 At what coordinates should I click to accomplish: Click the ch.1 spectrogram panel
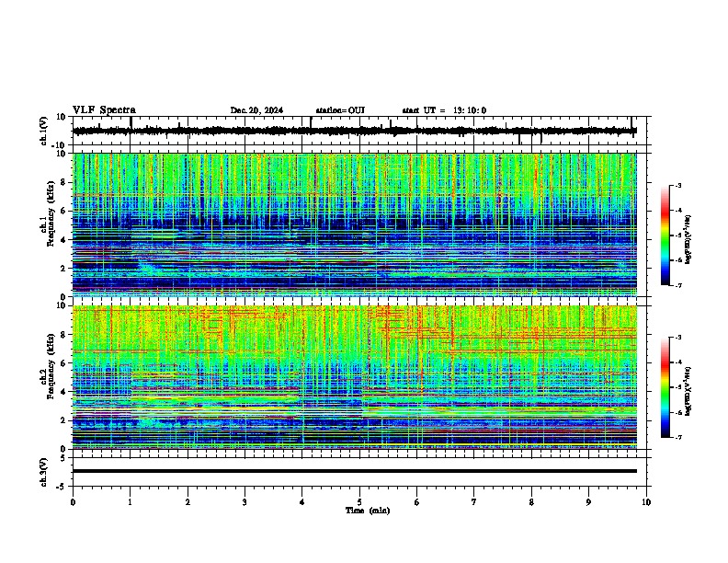(354, 224)
